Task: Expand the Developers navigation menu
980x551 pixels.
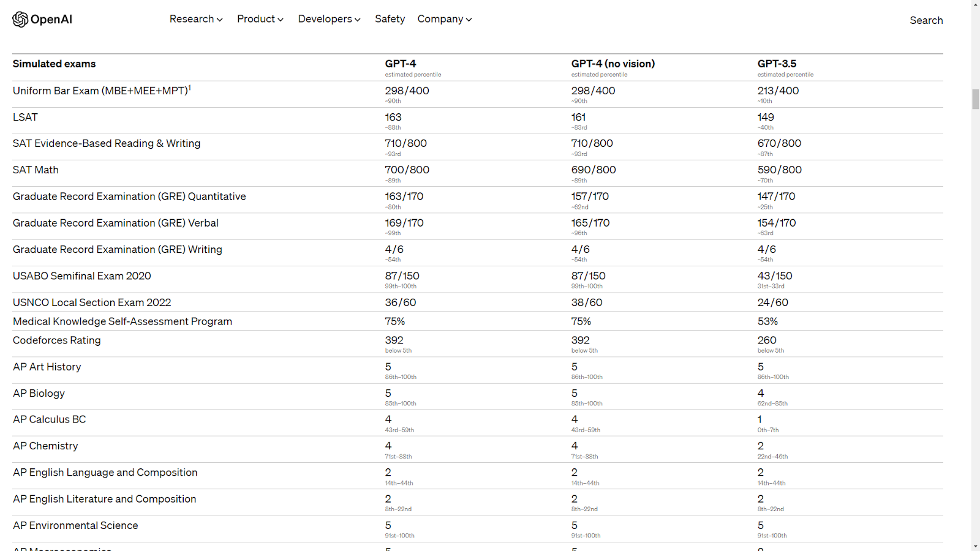Action: point(329,19)
